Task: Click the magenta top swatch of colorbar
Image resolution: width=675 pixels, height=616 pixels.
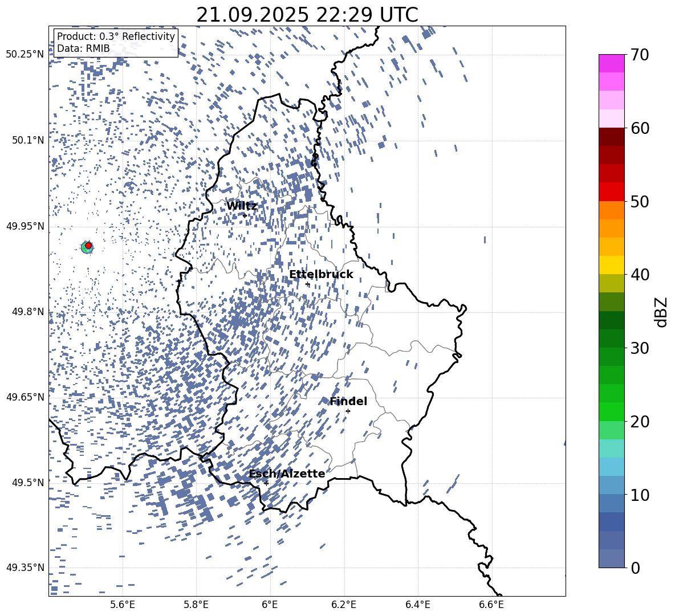Action: tap(612, 63)
